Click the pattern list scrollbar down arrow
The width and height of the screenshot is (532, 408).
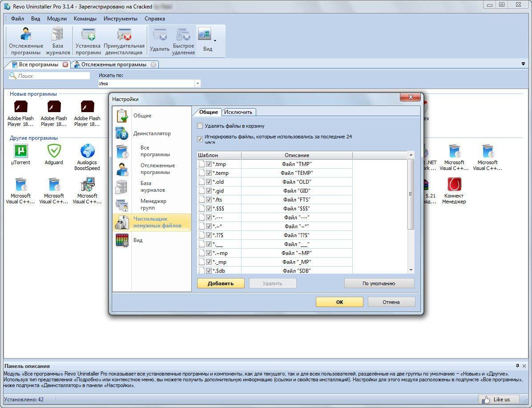411,270
